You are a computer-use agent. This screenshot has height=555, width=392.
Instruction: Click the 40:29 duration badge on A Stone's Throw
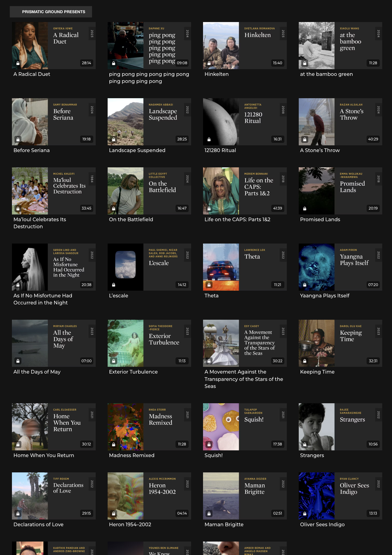click(373, 139)
